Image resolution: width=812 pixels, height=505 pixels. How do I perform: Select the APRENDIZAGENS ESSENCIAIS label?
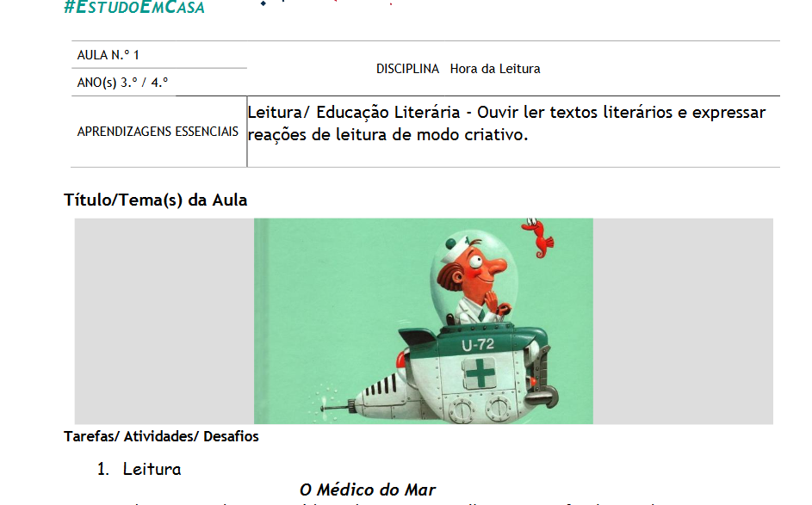click(x=158, y=132)
